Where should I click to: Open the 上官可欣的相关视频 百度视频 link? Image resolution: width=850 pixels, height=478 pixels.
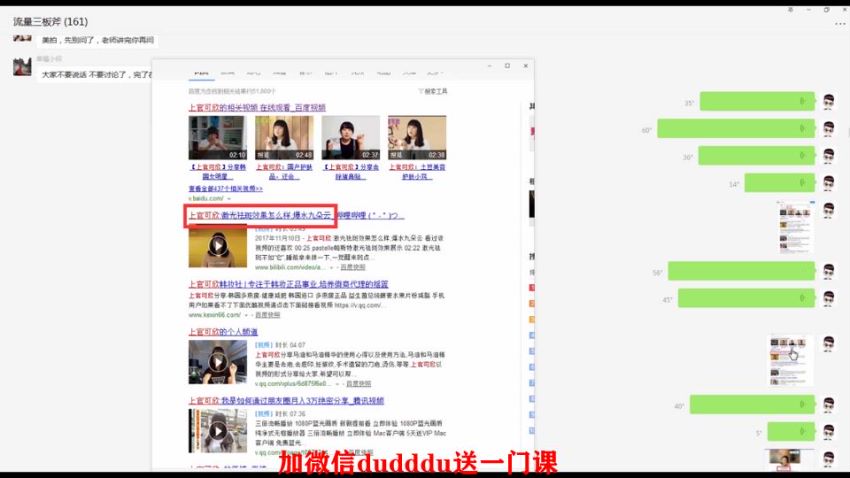coord(257,107)
